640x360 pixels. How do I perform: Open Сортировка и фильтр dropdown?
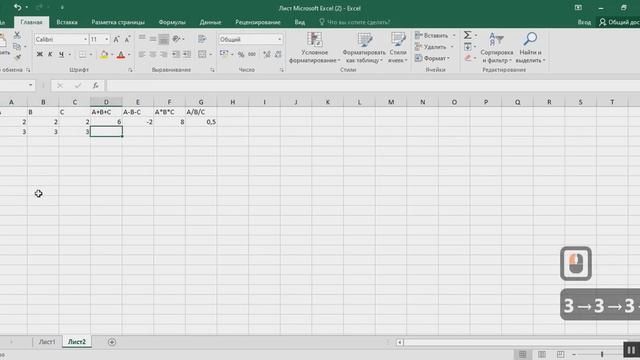click(x=497, y=47)
